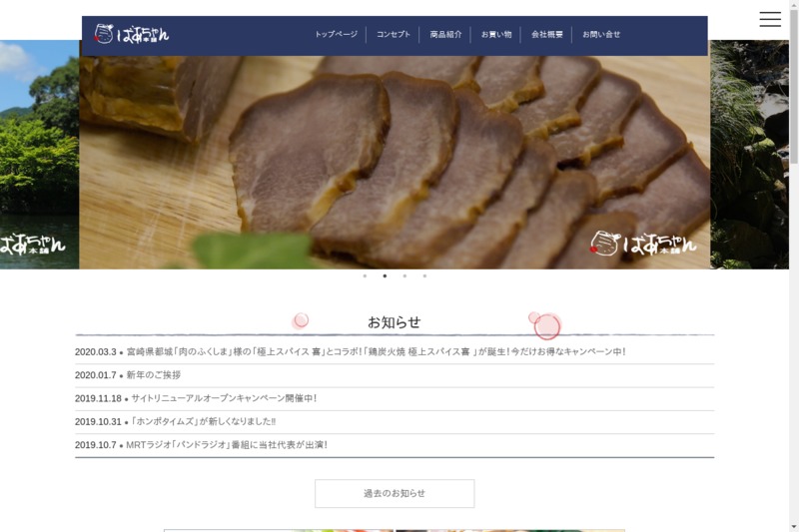Screen dimensions: 799x532
Task: Select the fourth carousel dot
Action: 424,275
